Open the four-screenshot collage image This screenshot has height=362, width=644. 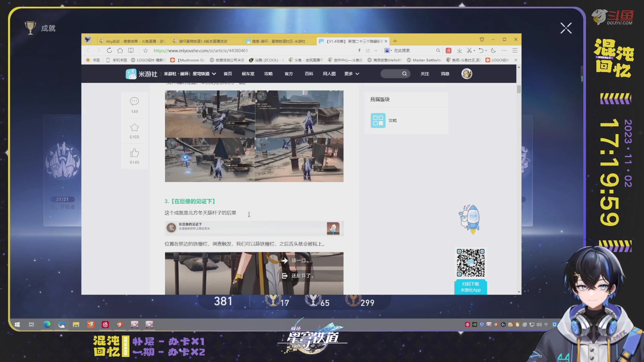[254, 136]
